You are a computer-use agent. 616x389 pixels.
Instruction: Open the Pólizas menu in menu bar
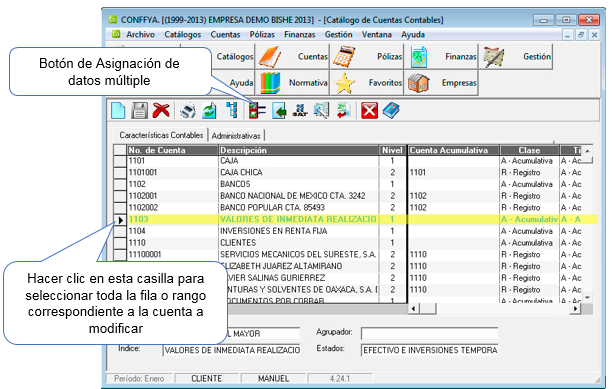[262, 35]
